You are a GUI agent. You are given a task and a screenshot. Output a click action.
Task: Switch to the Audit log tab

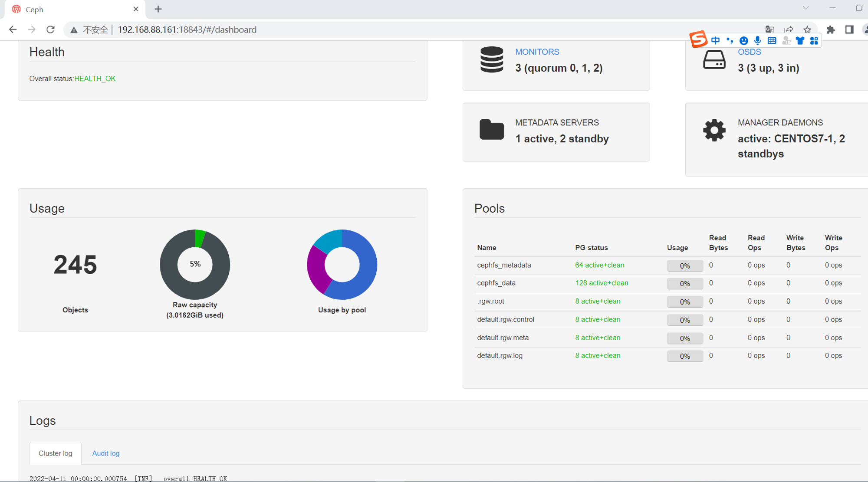pos(105,453)
